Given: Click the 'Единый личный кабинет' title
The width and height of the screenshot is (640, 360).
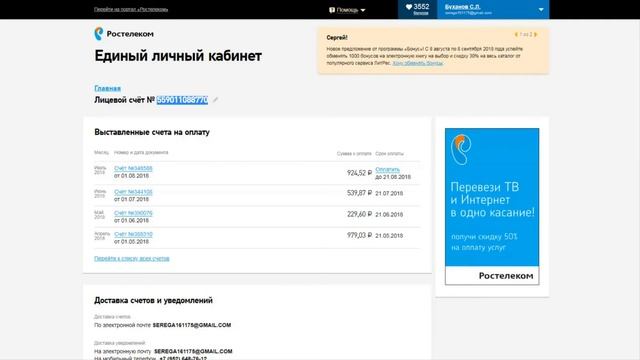Looking at the screenshot, I should [178, 56].
